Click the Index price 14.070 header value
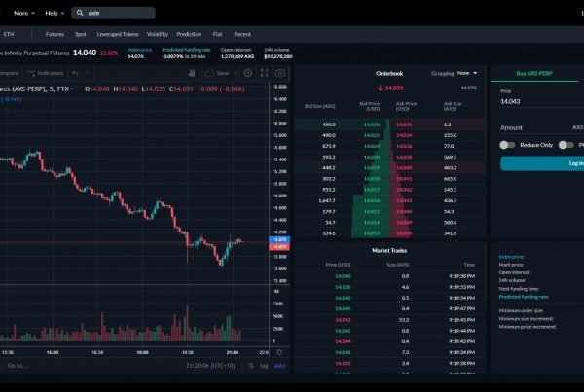 coord(135,56)
